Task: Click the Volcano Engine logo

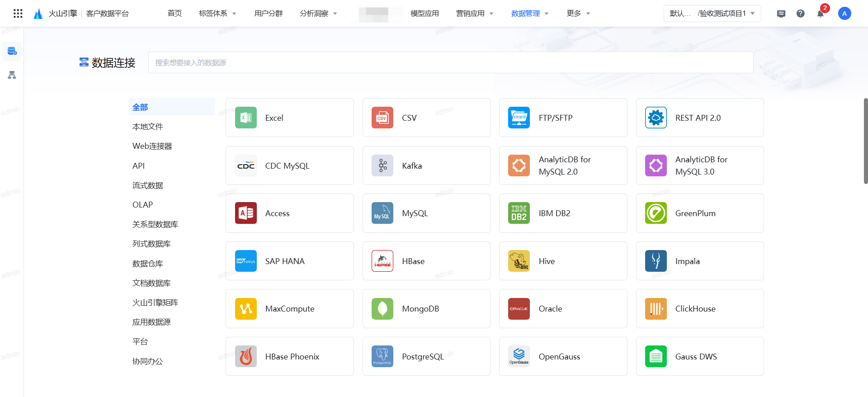Action: [38, 14]
